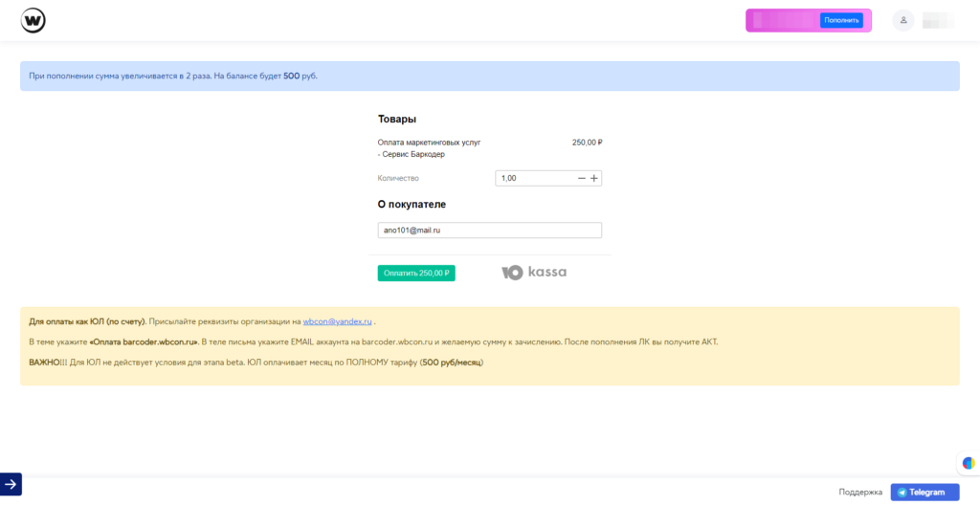Click the W logo in the header
Screen dimensions: 980x506
(x=33, y=21)
